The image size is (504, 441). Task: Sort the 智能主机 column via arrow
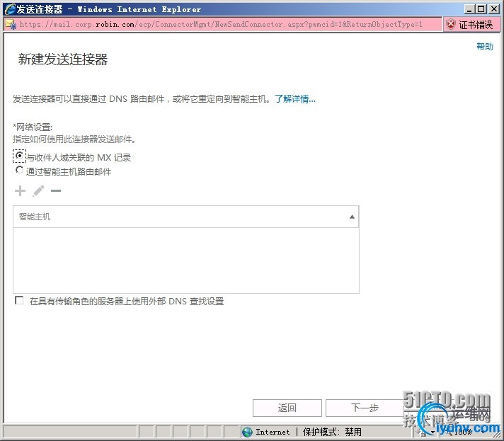[x=352, y=217]
